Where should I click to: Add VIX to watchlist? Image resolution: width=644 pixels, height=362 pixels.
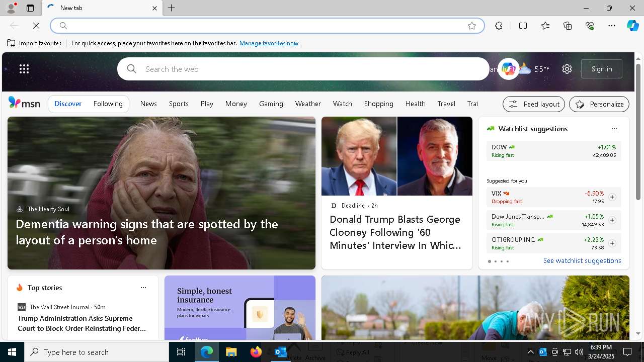[x=612, y=197]
